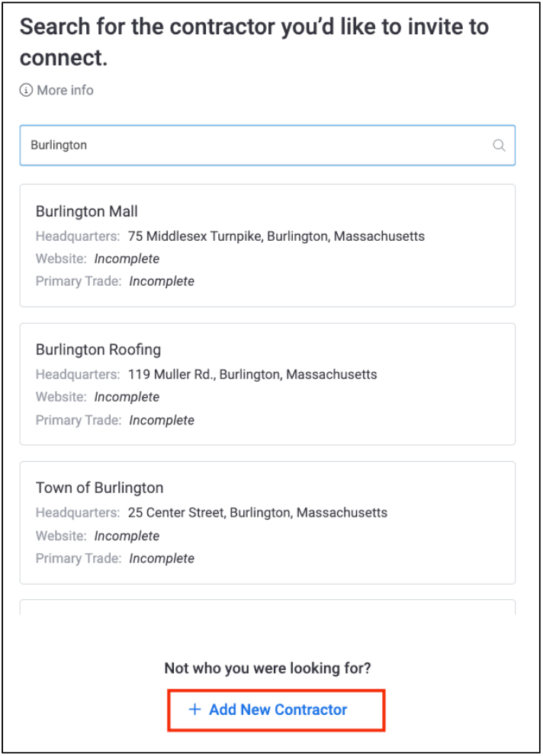The height and width of the screenshot is (756, 543).
Task: Click the info circle icon beside More info
Action: [26, 91]
